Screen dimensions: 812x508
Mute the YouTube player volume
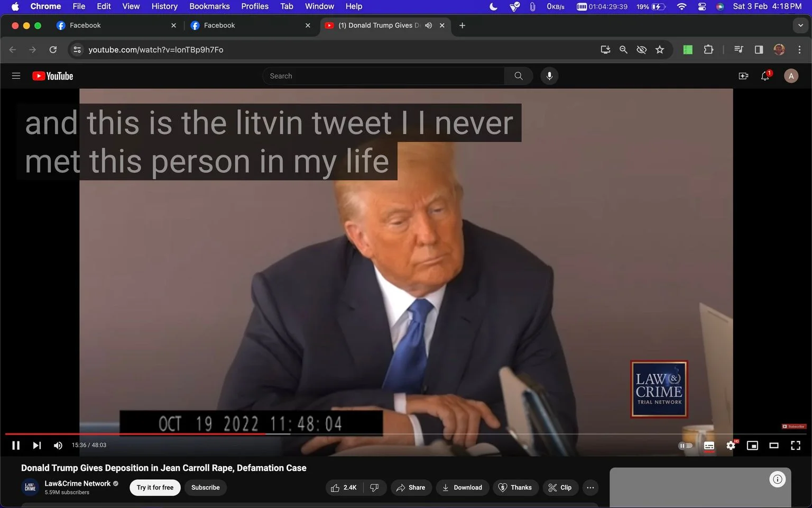click(58, 446)
